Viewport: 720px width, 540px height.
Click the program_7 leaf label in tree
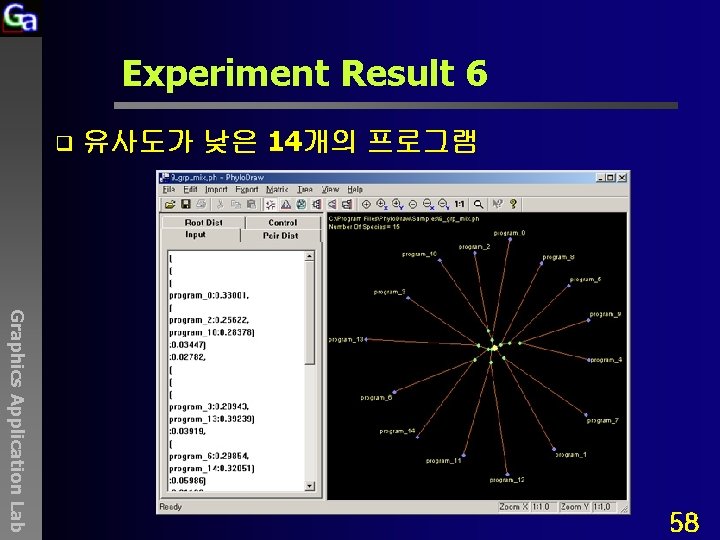[602, 421]
